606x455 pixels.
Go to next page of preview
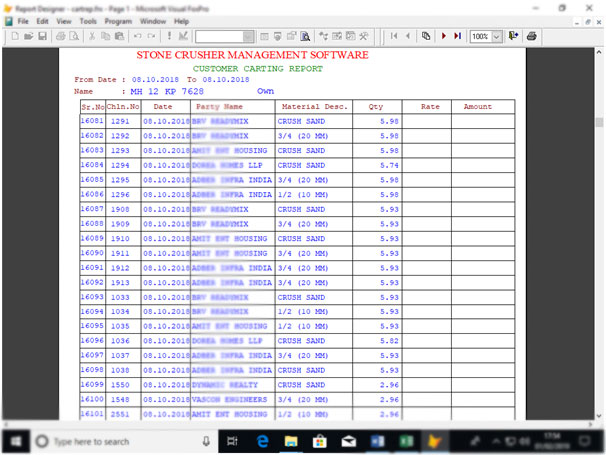coord(444,36)
